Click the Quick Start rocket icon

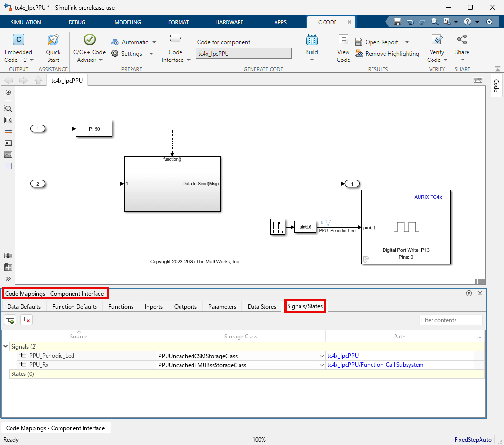point(53,40)
